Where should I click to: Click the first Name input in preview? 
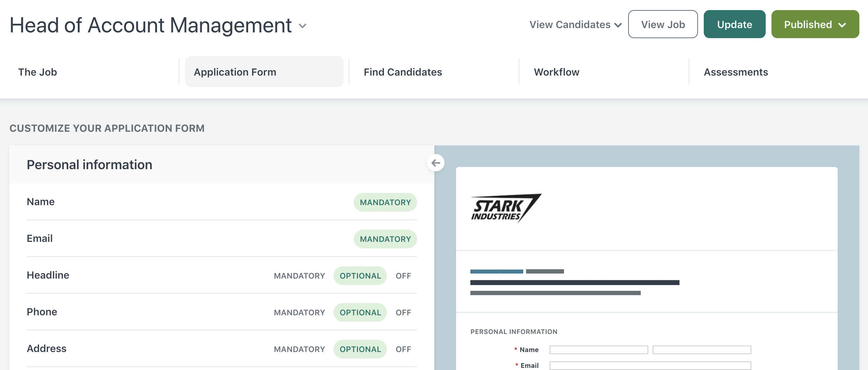pos(599,350)
